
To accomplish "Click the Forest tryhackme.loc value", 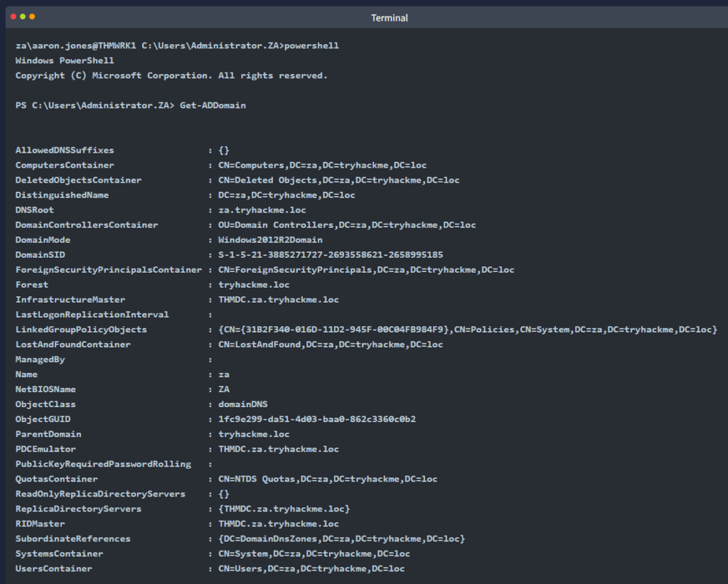I will 254,285.
